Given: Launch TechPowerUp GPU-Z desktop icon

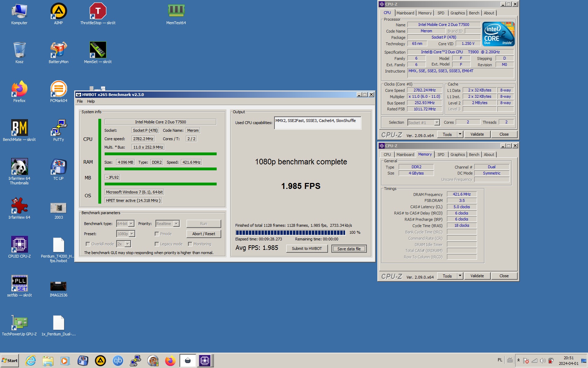Looking at the screenshot, I should pos(19,325).
